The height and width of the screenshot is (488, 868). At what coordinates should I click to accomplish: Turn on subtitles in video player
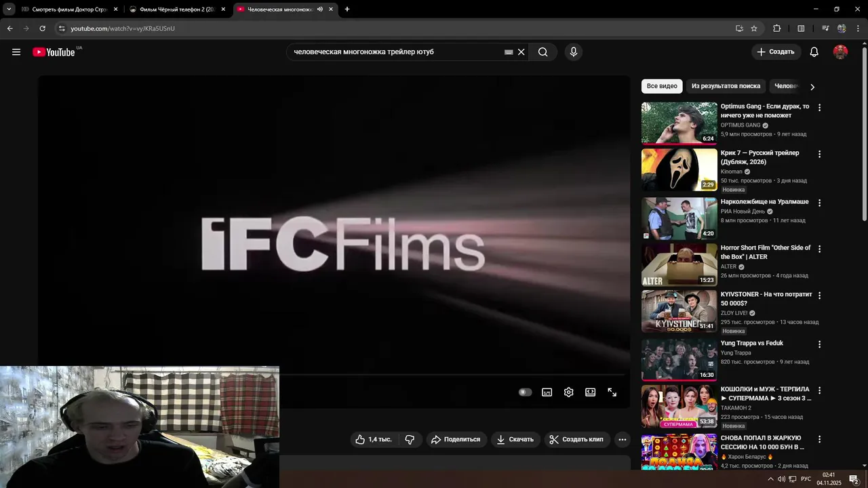[x=547, y=392]
